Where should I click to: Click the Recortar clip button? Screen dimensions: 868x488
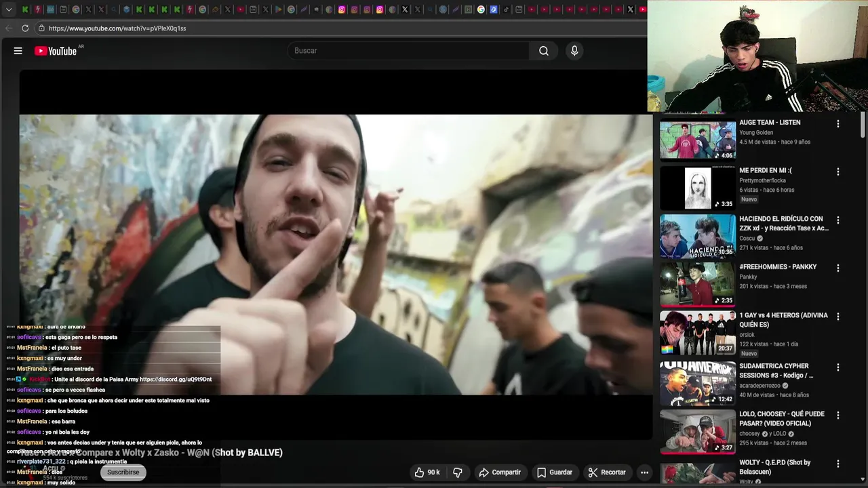[x=607, y=472]
